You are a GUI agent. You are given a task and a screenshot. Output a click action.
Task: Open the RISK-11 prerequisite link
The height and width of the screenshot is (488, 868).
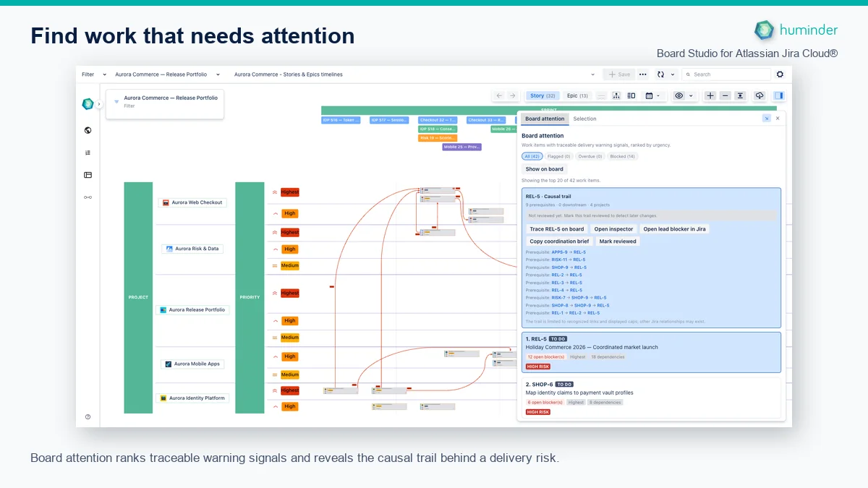click(559, 260)
